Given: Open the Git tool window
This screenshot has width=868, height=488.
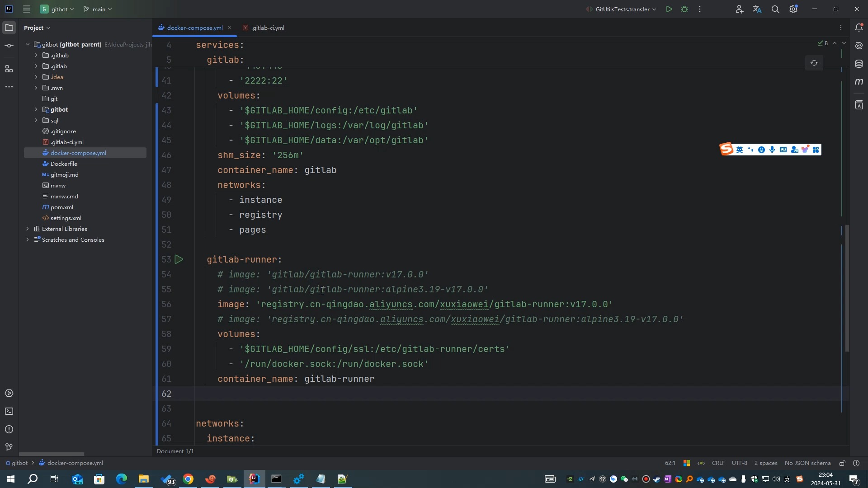Looking at the screenshot, I should [9, 447].
